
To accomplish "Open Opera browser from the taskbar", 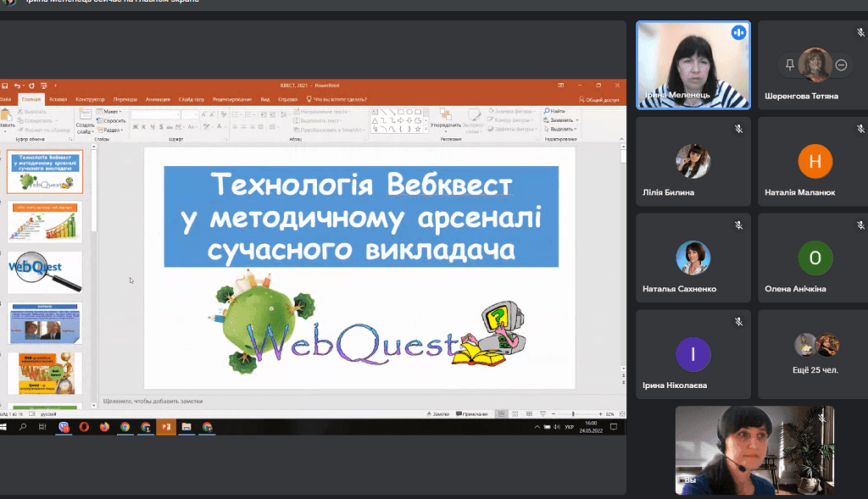I will (84, 426).
